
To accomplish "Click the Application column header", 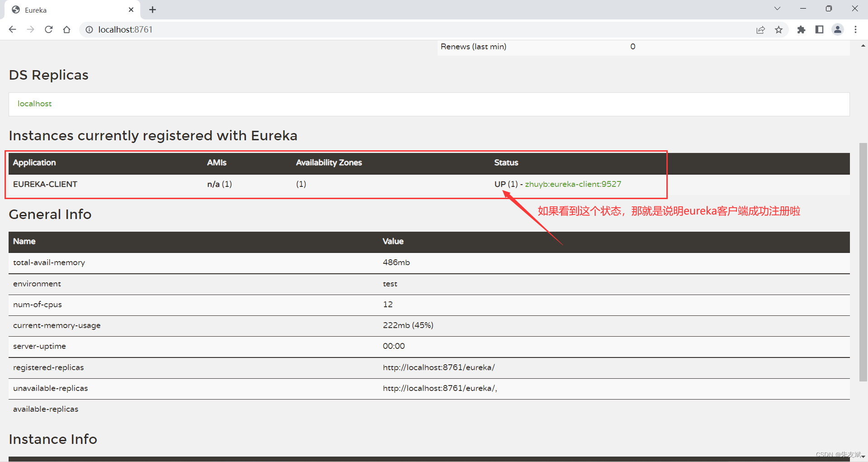I will tap(34, 162).
